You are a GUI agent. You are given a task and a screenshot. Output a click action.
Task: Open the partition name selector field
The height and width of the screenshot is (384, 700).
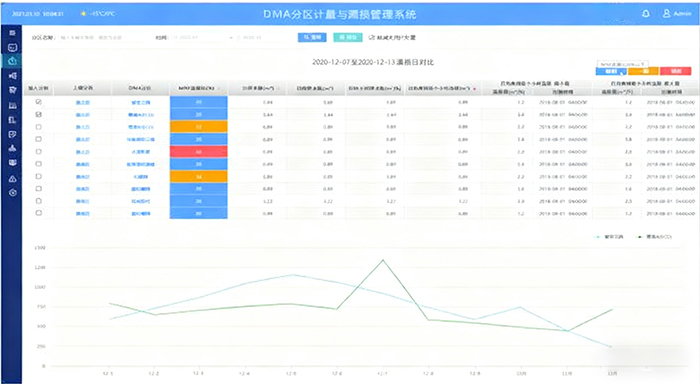tap(102, 38)
